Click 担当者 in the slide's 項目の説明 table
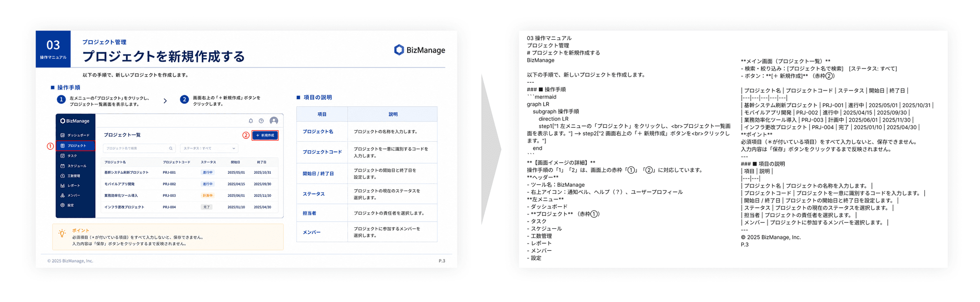980x302 pixels. pyautogui.click(x=309, y=213)
